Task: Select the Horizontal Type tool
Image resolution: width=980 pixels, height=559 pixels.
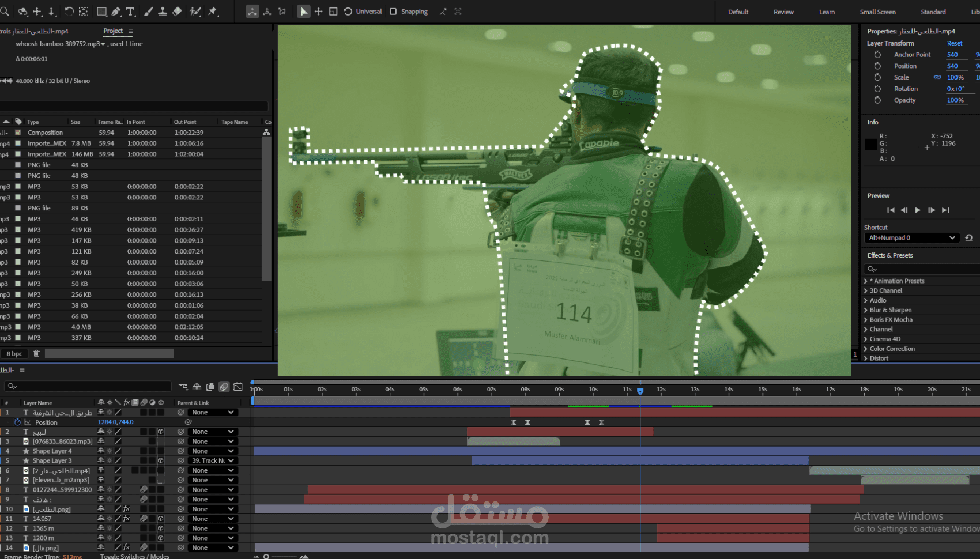Action: pyautogui.click(x=131, y=12)
